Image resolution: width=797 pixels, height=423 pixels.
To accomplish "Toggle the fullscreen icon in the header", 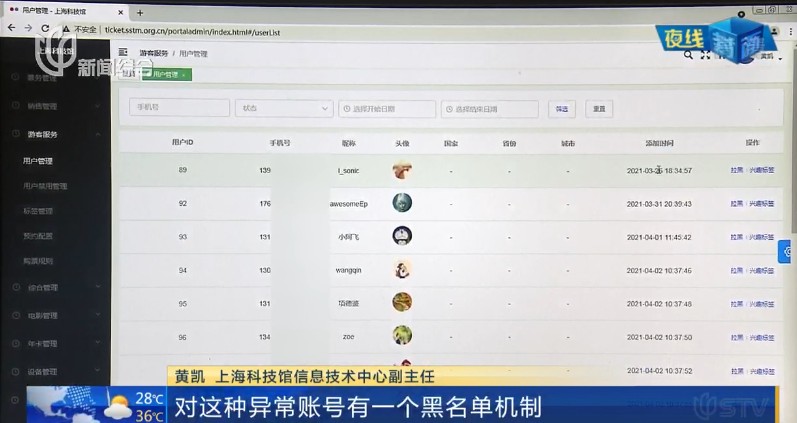I will click(x=706, y=55).
